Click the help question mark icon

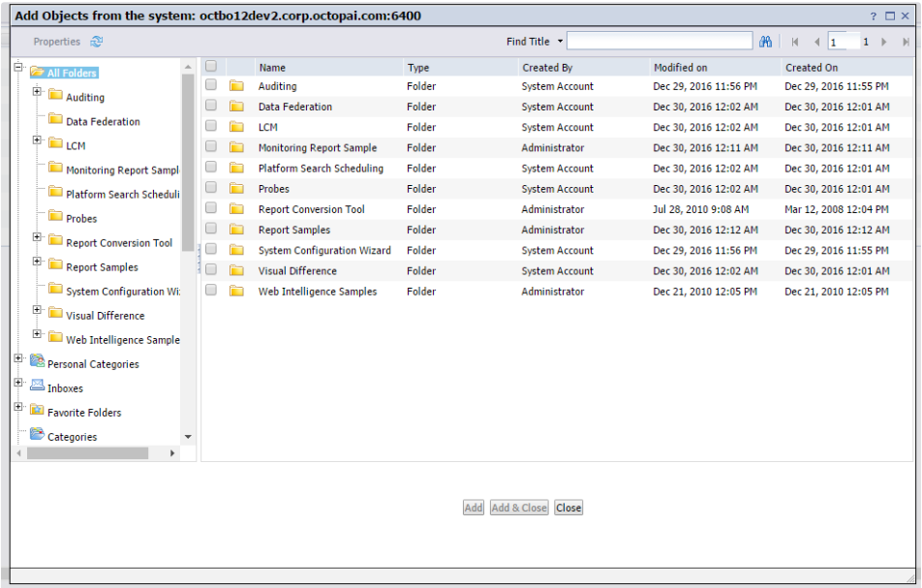[873, 16]
